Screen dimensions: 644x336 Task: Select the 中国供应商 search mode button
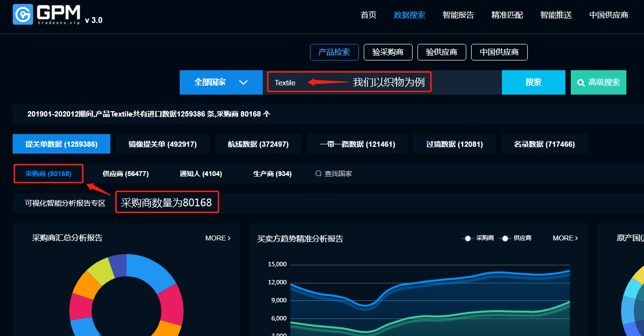coord(499,52)
